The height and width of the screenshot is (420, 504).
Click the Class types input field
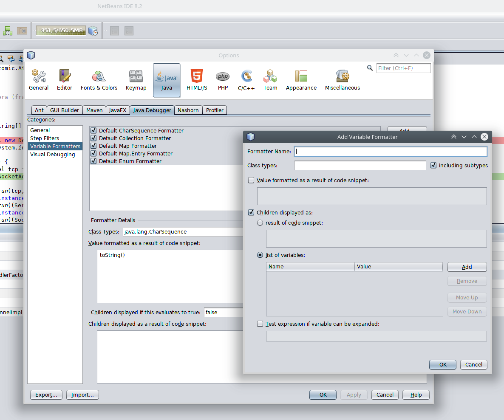pos(360,165)
